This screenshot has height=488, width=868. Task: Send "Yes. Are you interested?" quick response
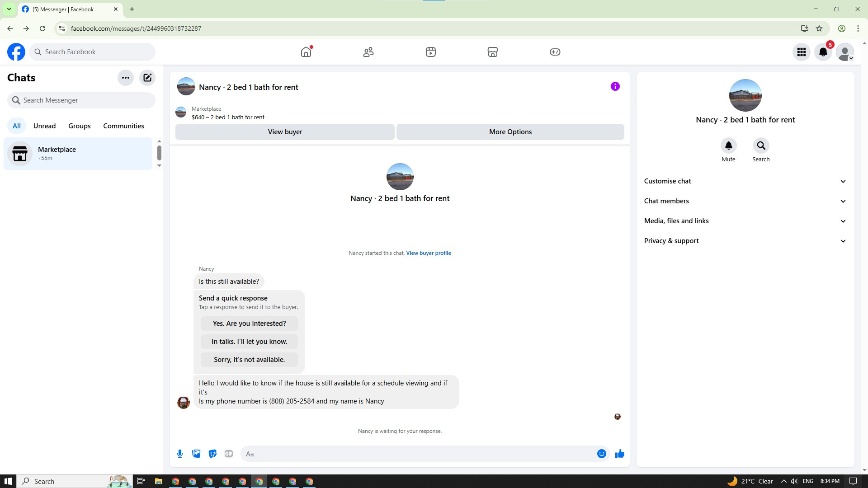249,324
